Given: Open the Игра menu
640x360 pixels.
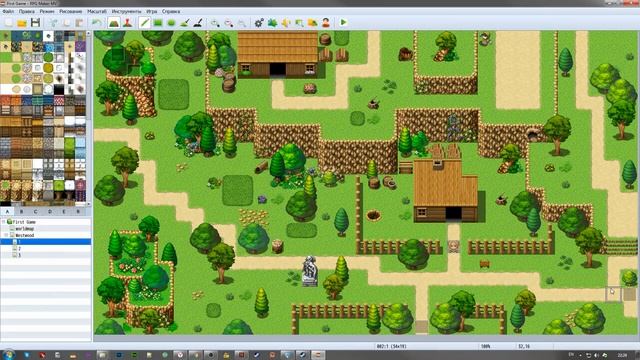Looking at the screenshot, I should [152, 11].
